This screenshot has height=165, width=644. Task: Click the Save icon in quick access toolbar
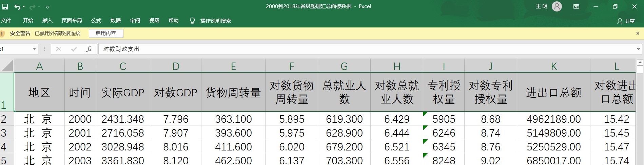pyautogui.click(x=5, y=6)
